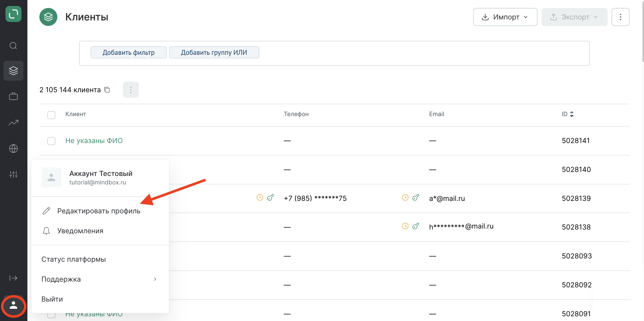Open the globe icon in sidebar
Screen dimensions: 644x321
click(x=13, y=149)
